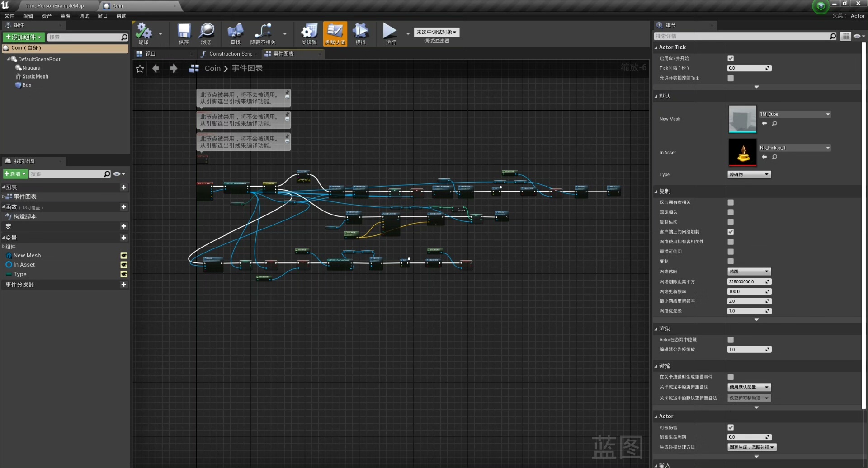Open the Type dropdown showing 障碍物
868x468 pixels.
(749, 174)
